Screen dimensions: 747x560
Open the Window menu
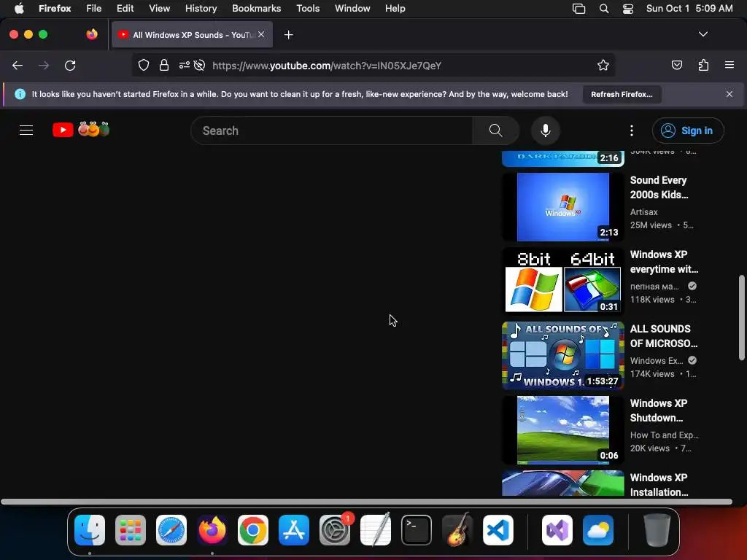[x=352, y=8]
